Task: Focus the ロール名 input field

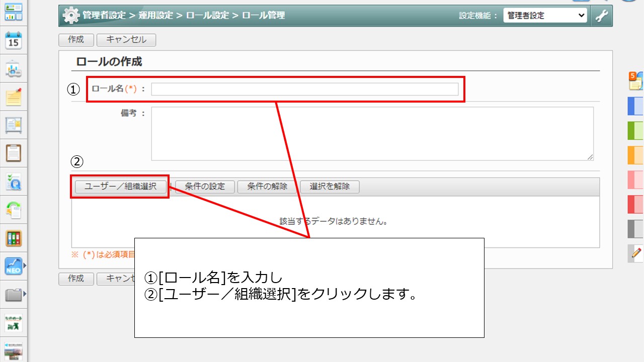Action: click(x=305, y=89)
